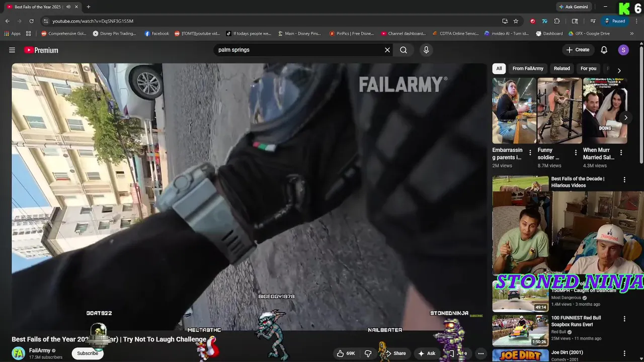The height and width of the screenshot is (362, 644).
Task: Click the video player frame
Action: click(x=249, y=196)
